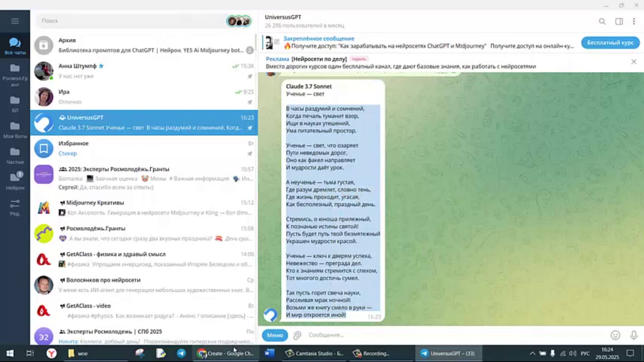Open the Ред. folder edit icon
Image resolution: width=644 pixels, height=362 pixels.
[x=15, y=207]
